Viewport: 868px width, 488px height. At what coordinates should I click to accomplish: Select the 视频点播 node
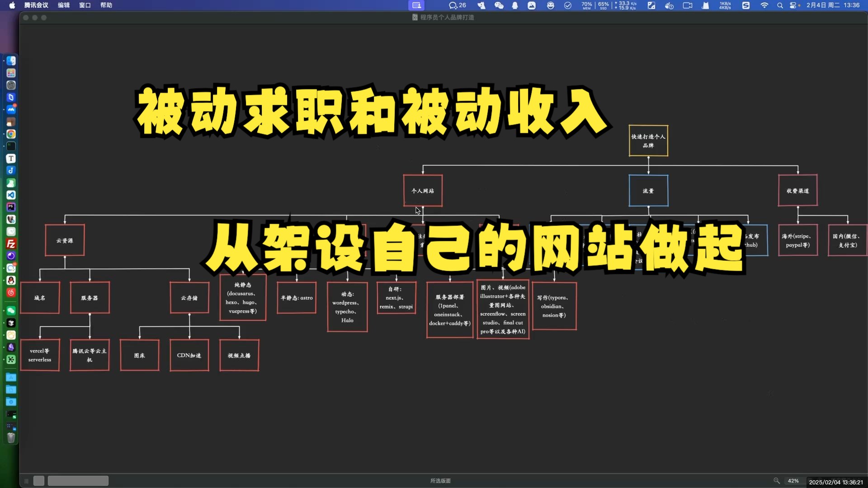[x=239, y=355]
